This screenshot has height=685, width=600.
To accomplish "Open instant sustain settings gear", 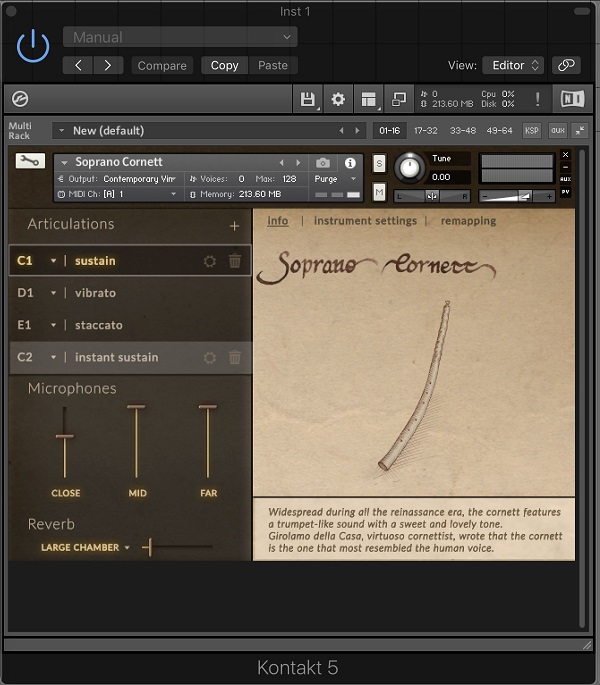I will pos(210,358).
